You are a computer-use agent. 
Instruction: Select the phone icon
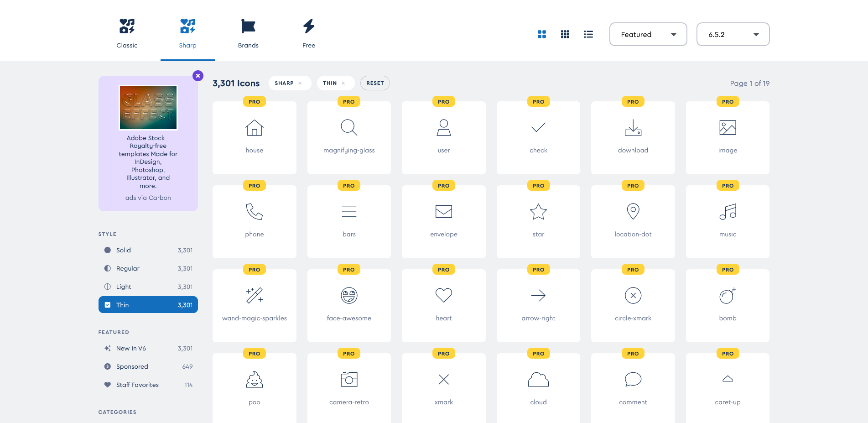click(254, 221)
